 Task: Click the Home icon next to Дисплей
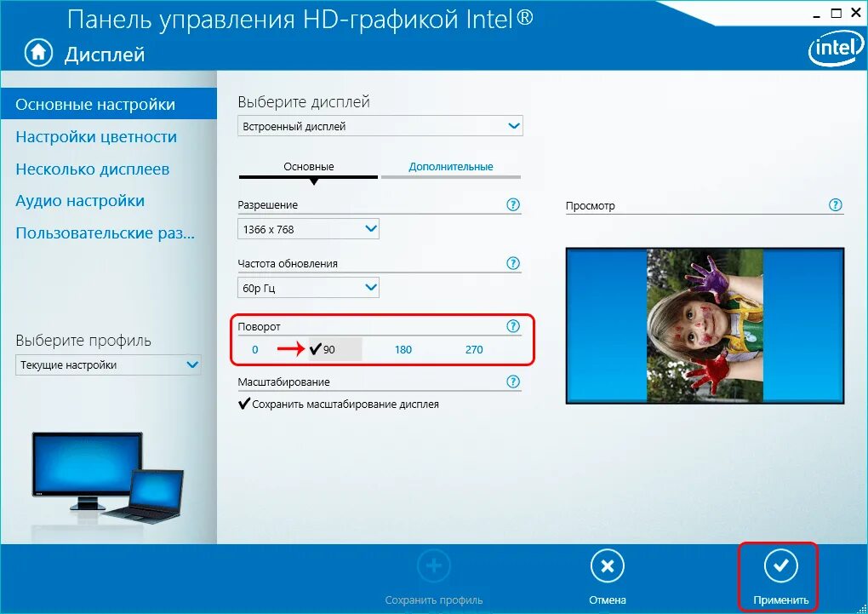point(38,53)
